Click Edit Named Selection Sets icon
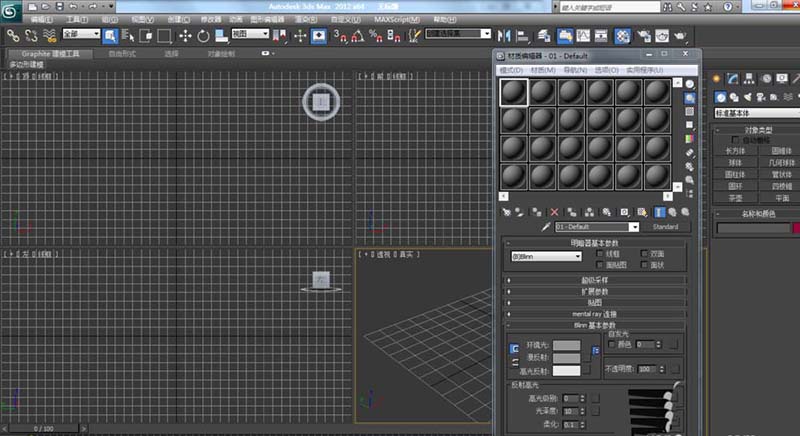 point(414,36)
